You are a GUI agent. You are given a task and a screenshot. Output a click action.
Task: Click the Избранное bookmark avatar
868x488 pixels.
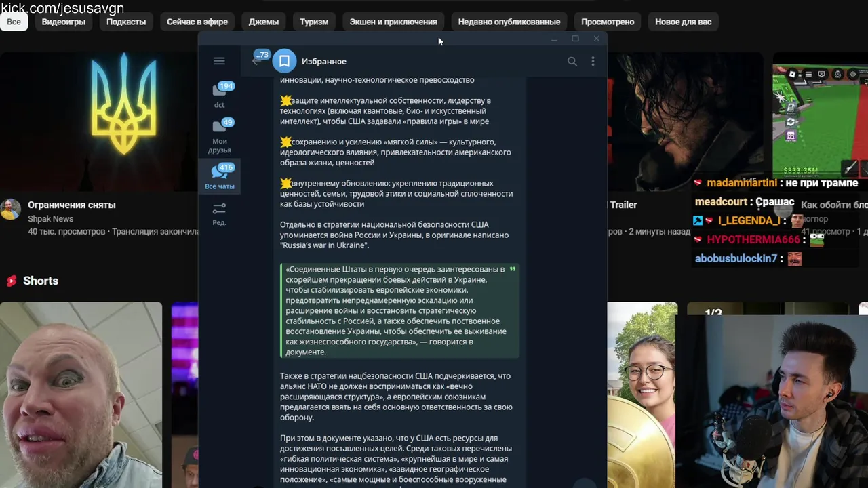[284, 61]
